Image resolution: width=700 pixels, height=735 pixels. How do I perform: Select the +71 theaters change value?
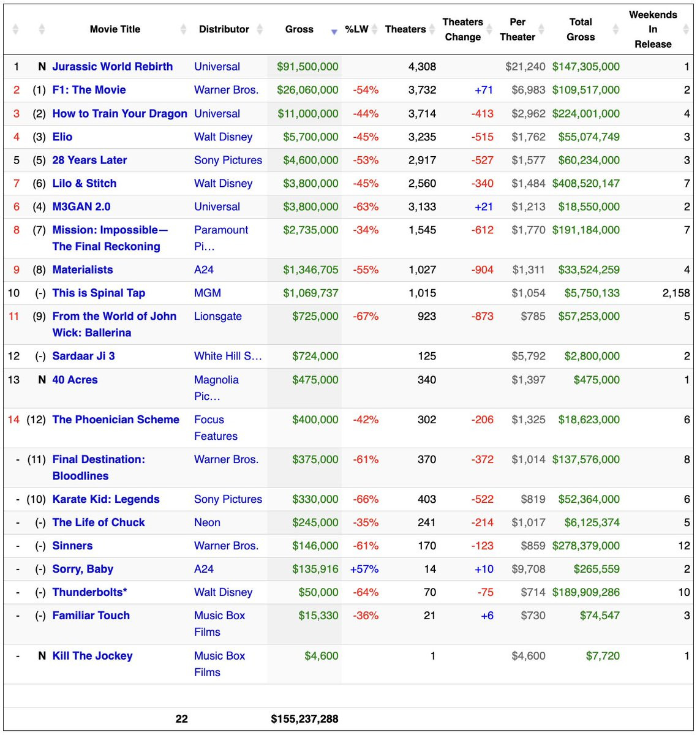tap(484, 90)
